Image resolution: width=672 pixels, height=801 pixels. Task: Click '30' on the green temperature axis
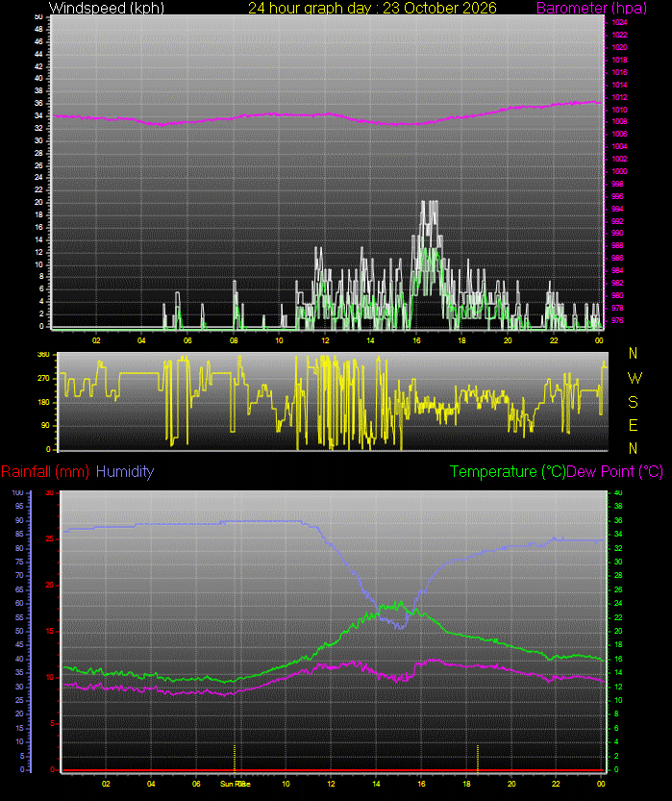click(618, 563)
